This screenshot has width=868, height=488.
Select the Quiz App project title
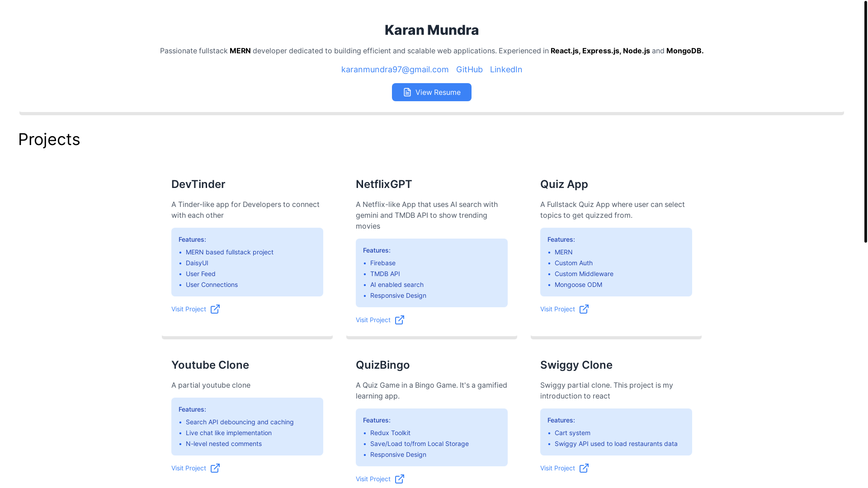[x=564, y=184]
